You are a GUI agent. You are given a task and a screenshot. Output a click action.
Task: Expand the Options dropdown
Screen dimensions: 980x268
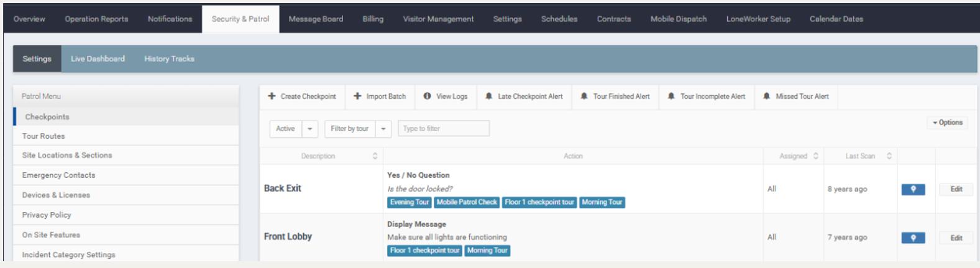coord(947,122)
